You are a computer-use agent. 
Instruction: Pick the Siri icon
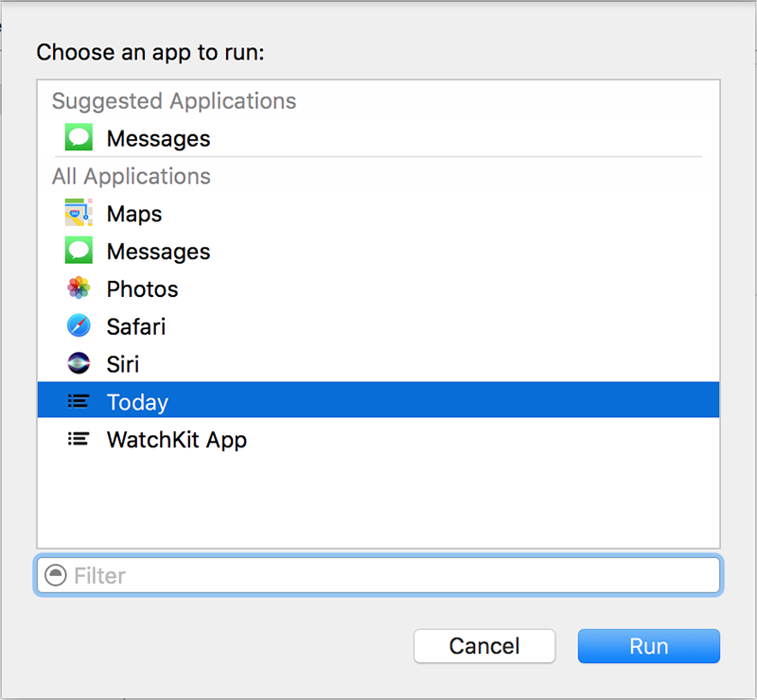pos(79,363)
